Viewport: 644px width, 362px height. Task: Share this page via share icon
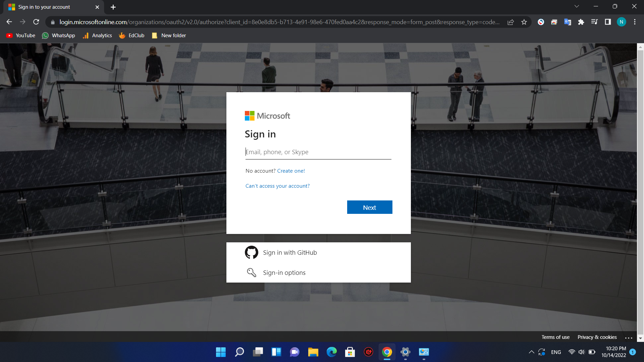click(511, 22)
